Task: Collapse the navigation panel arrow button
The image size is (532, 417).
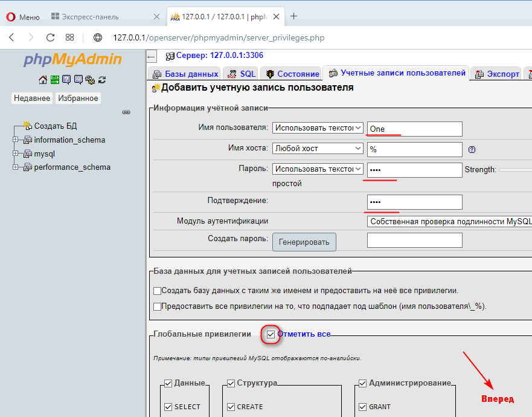Action: pos(152,57)
